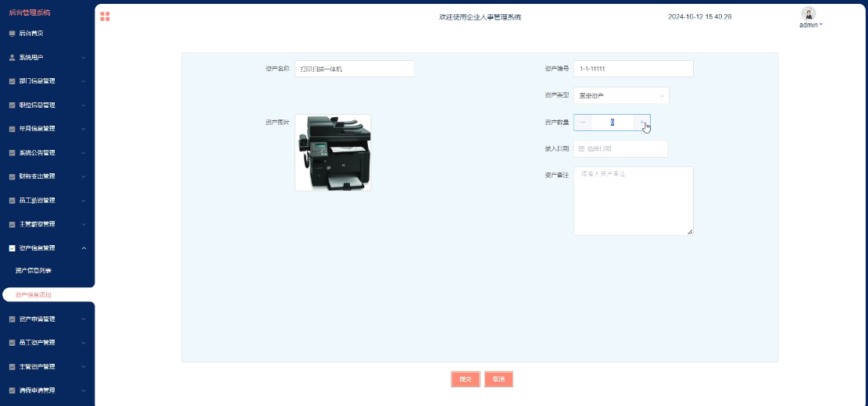Click the 资产数量 number value field
Viewport: 868px width, 406px height.
click(x=613, y=123)
